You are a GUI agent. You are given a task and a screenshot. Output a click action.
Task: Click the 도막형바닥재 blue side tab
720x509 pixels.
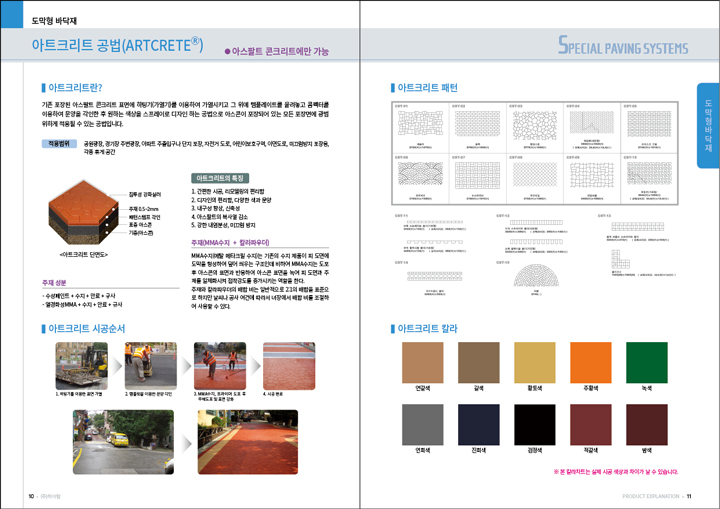coord(708,125)
